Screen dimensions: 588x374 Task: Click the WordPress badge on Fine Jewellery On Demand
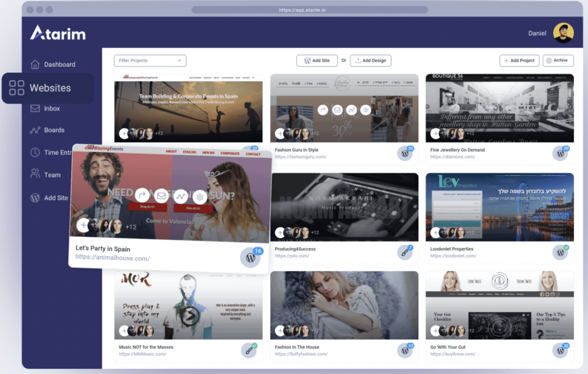coord(561,152)
